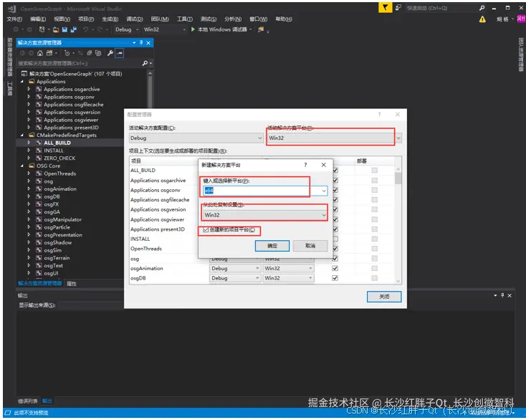Open copy settings from Win32 dropdown
526x420 pixels.
point(265,215)
